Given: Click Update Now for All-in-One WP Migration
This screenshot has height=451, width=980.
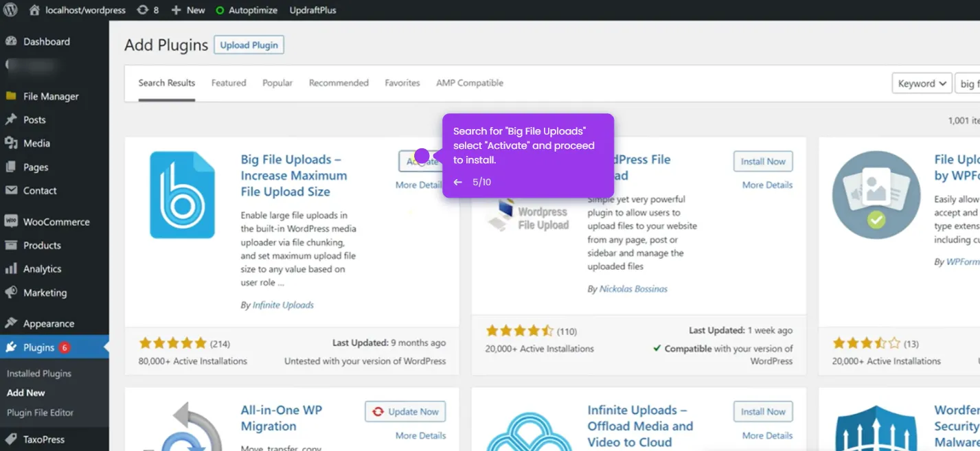Looking at the screenshot, I should pos(406,412).
